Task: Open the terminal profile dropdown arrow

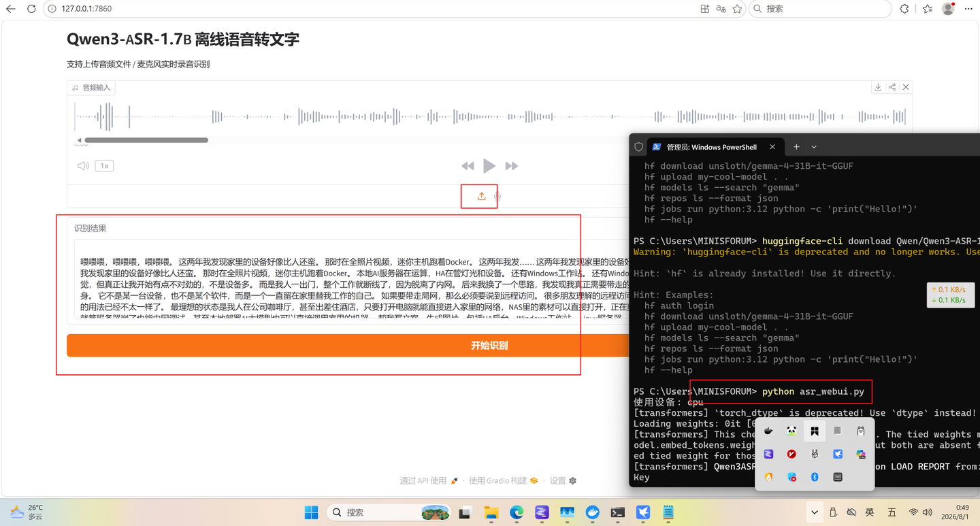Action: pos(814,147)
